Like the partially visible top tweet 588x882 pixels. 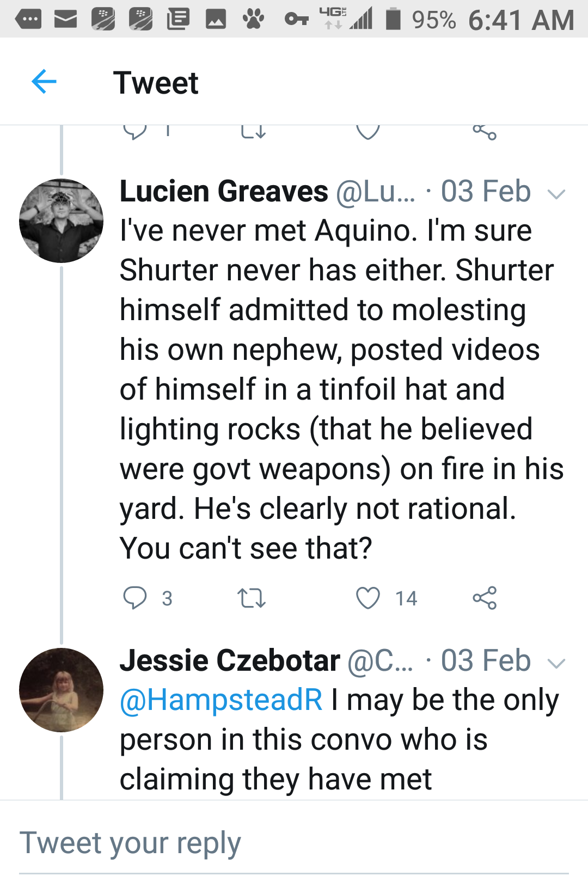click(368, 132)
